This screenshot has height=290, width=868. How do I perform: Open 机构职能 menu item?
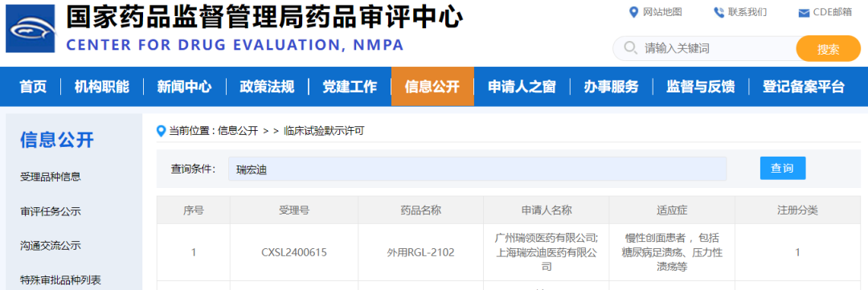coord(102,87)
